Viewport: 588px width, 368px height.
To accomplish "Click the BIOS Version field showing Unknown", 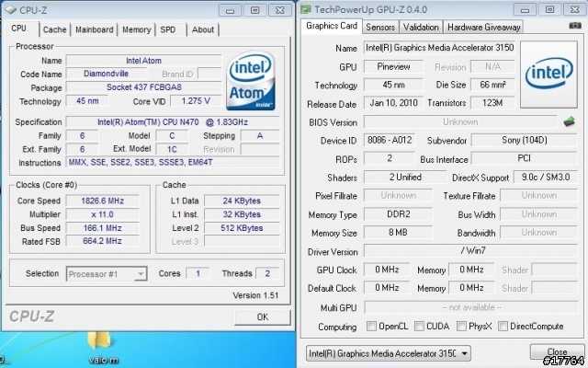I will tap(460, 121).
